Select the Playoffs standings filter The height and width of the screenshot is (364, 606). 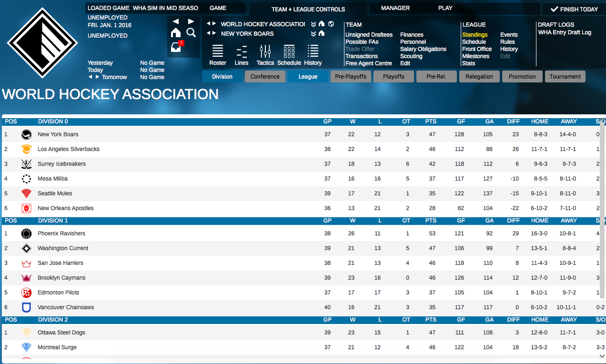[x=393, y=76]
